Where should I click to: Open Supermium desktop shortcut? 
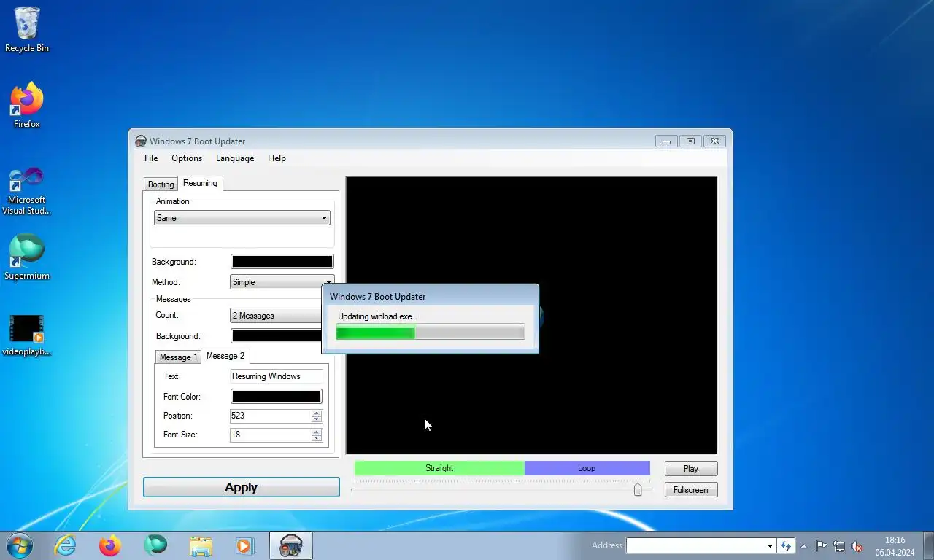[27, 257]
